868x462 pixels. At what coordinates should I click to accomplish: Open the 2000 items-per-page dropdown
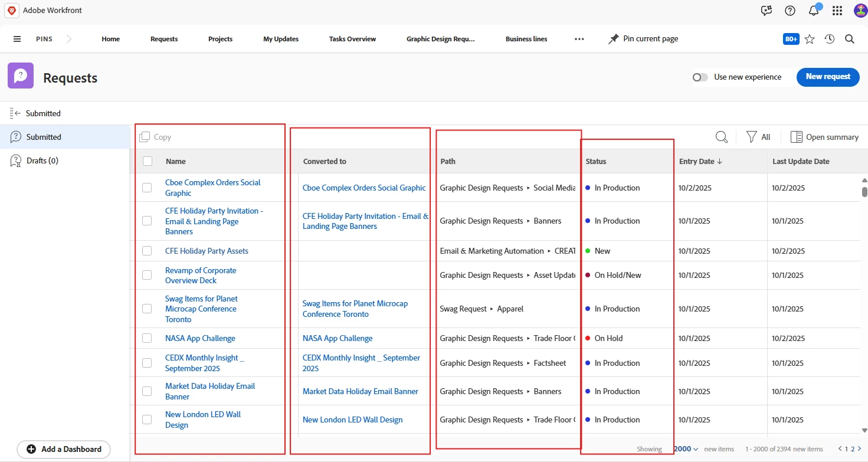pos(686,449)
